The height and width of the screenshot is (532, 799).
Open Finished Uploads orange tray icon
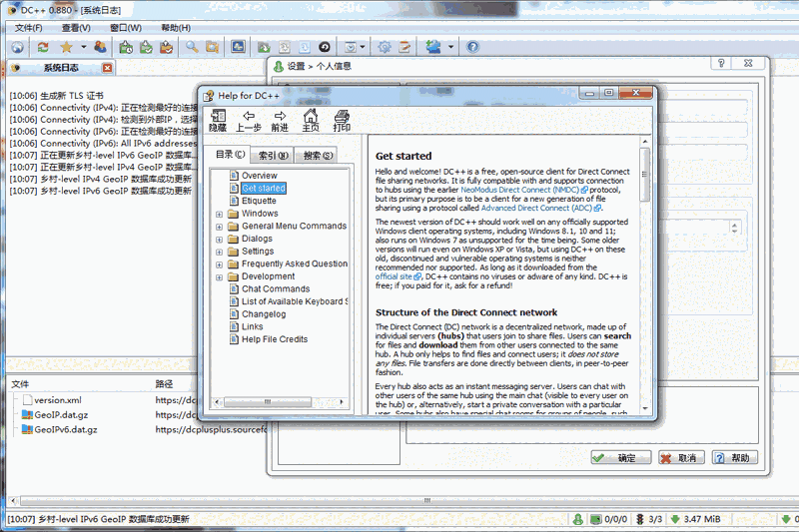click(167, 47)
